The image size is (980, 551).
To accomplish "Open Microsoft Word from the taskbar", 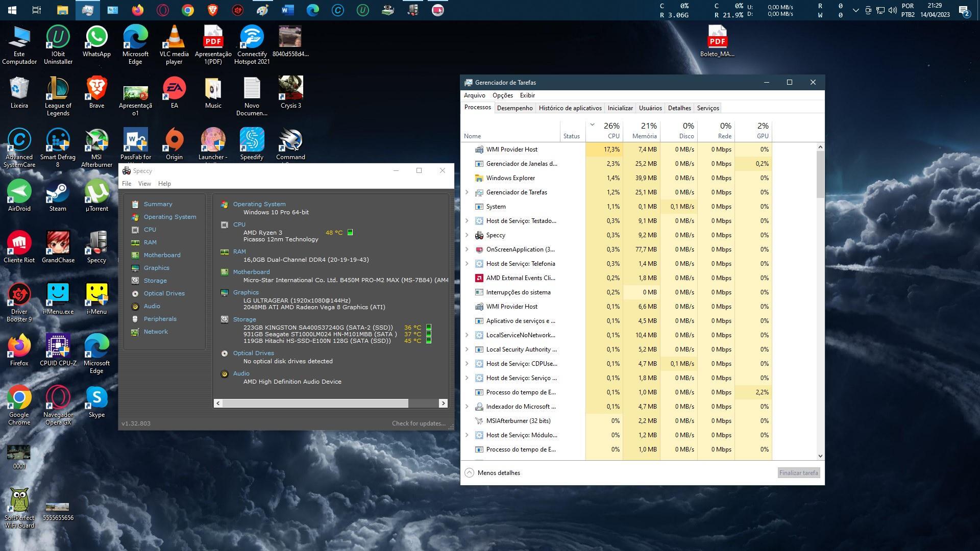I will tap(287, 10).
